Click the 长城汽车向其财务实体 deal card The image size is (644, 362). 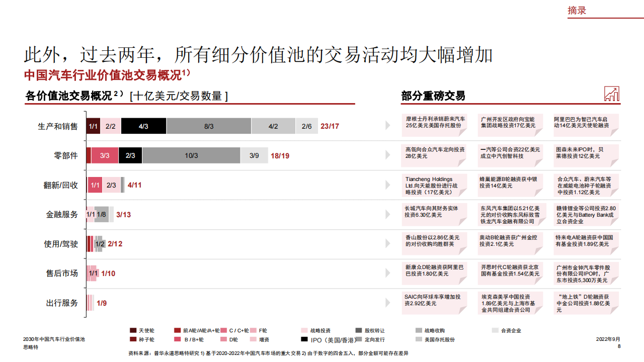click(x=436, y=214)
